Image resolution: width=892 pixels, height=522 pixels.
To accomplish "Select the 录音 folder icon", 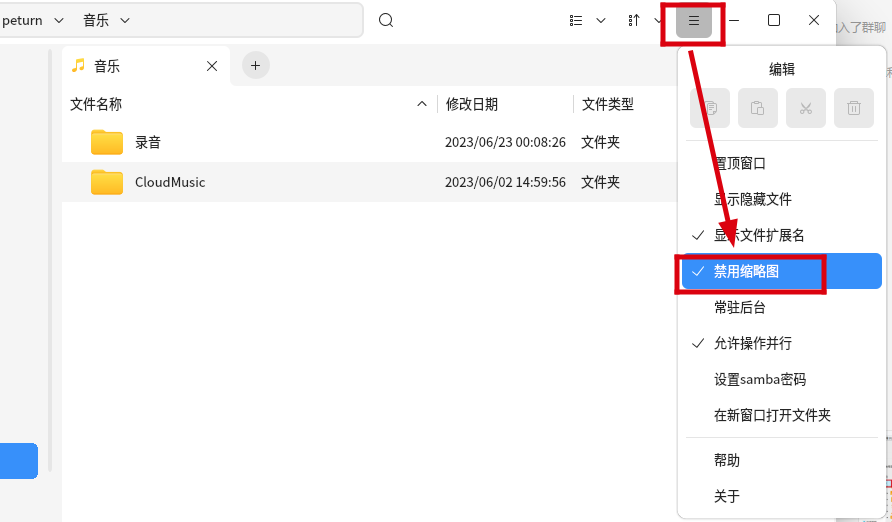I will [x=107, y=142].
